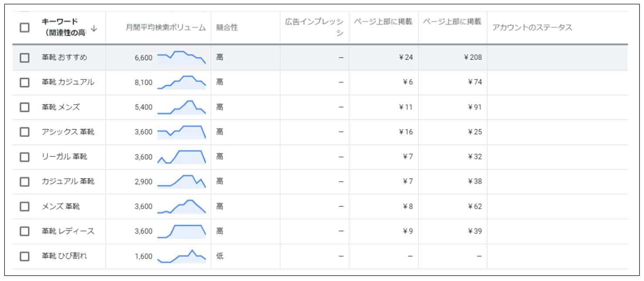This screenshot has height=281, width=644.
Task: Select keyword text メンズ 革靴
Action: point(61,207)
